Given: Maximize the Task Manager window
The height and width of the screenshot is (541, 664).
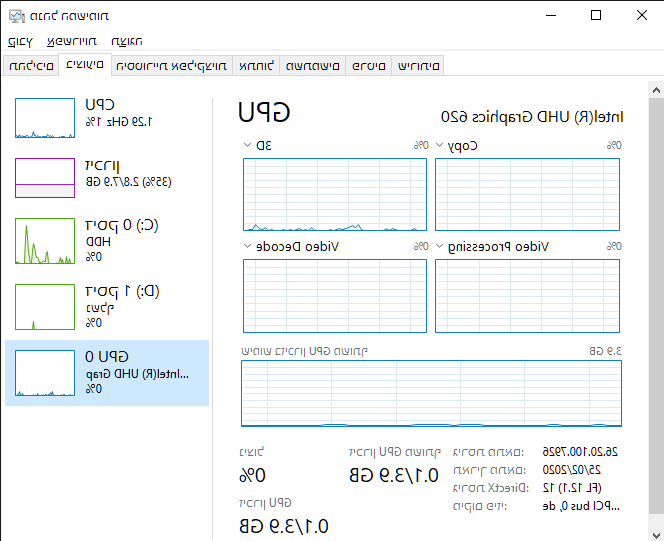Looking at the screenshot, I should [596, 16].
